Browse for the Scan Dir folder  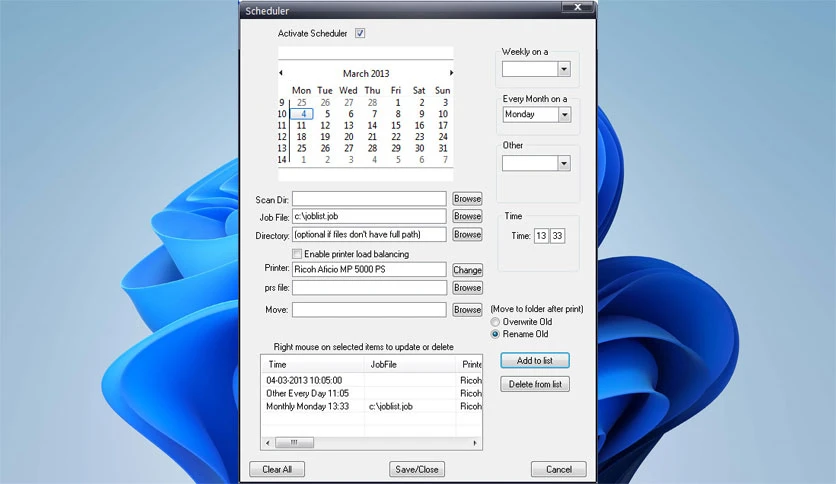[468, 199]
